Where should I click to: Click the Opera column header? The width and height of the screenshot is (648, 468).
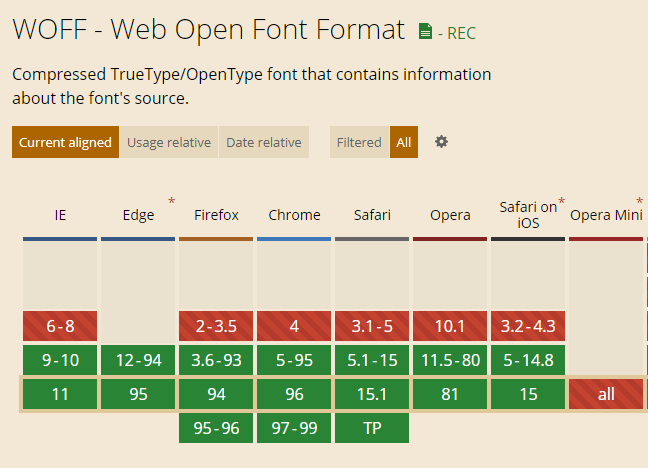[450, 215]
